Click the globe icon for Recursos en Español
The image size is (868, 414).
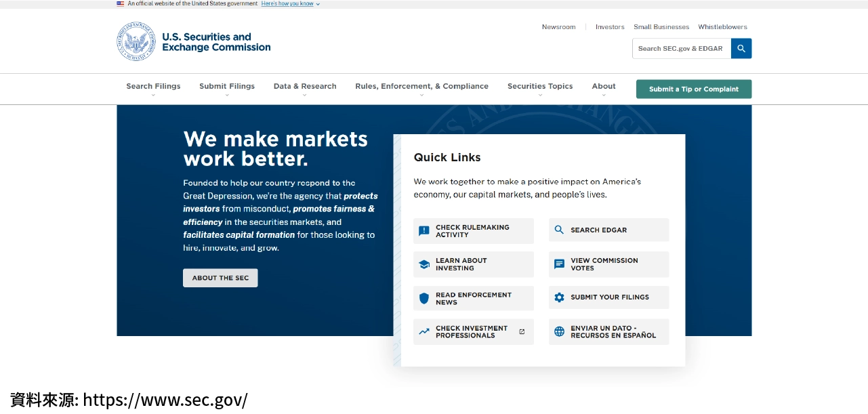tap(559, 332)
